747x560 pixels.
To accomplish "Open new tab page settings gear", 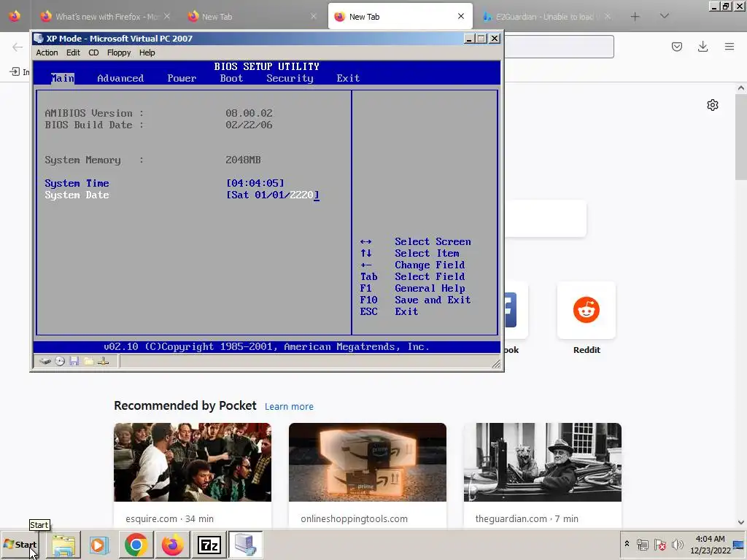I will pyautogui.click(x=713, y=105).
